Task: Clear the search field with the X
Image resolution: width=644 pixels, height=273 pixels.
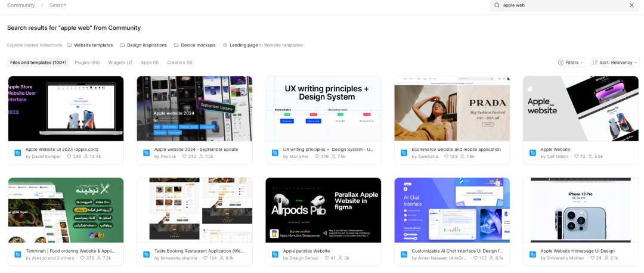Action: 631,5
